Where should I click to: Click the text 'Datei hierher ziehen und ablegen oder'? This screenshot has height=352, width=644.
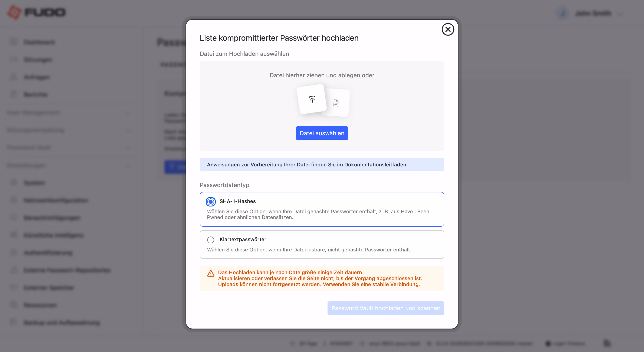pyautogui.click(x=322, y=75)
